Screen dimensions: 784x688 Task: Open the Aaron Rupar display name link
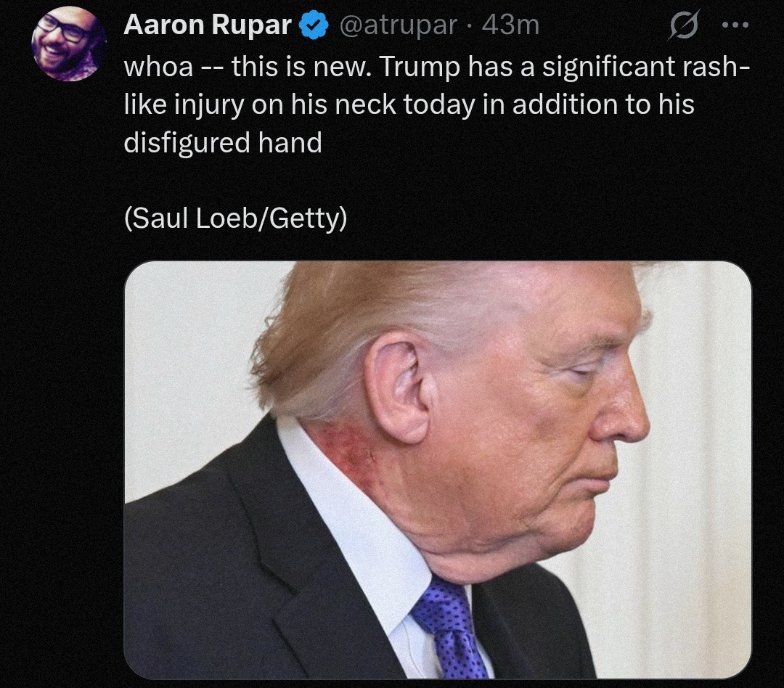pyautogui.click(x=208, y=25)
